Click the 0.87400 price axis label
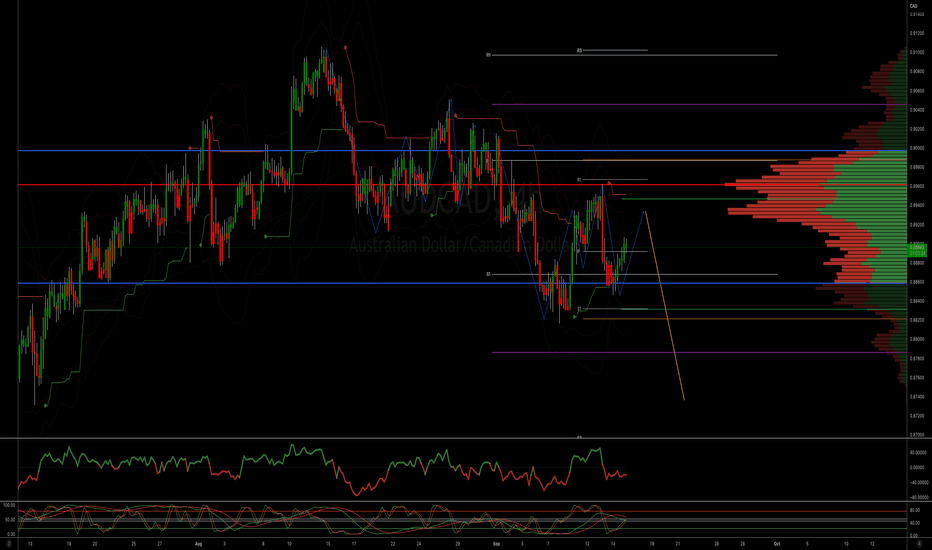Screen dimensions: 932x550 tap(918, 397)
